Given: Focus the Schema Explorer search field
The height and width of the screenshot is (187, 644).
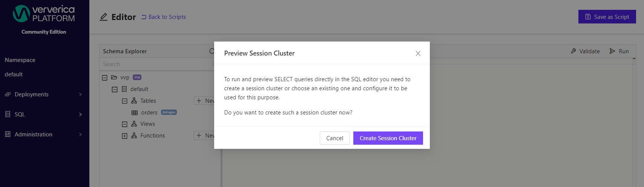Looking at the screenshot, I should (x=156, y=64).
